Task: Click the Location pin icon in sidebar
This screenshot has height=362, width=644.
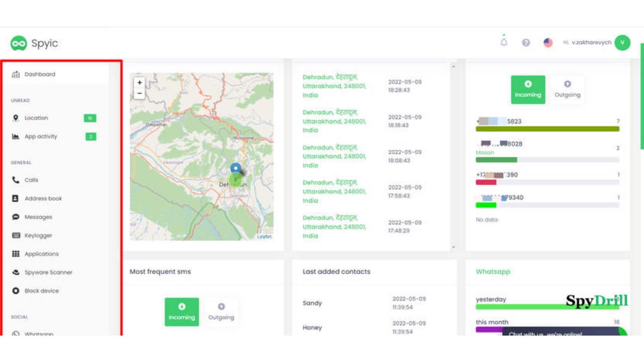Action: pyautogui.click(x=16, y=118)
